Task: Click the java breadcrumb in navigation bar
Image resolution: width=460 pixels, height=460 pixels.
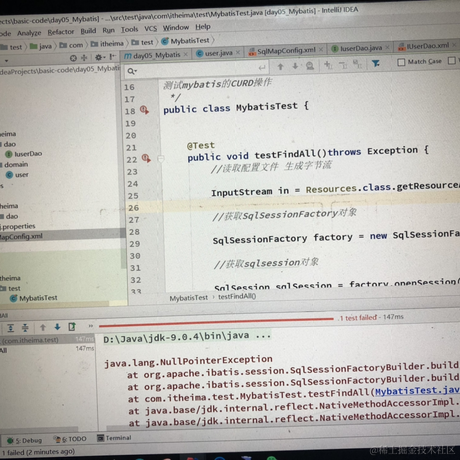Action: (x=41, y=46)
